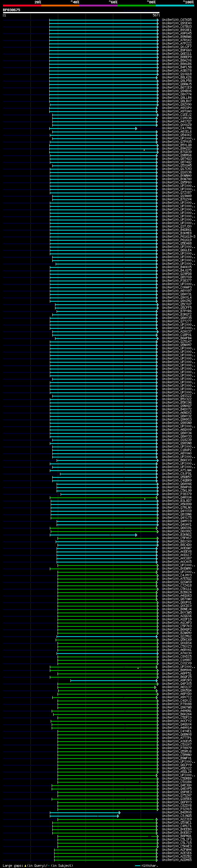197x868 pixels.
Task: Select UniRef100_B6TIE9 entry
Action: tap(177, 88)
